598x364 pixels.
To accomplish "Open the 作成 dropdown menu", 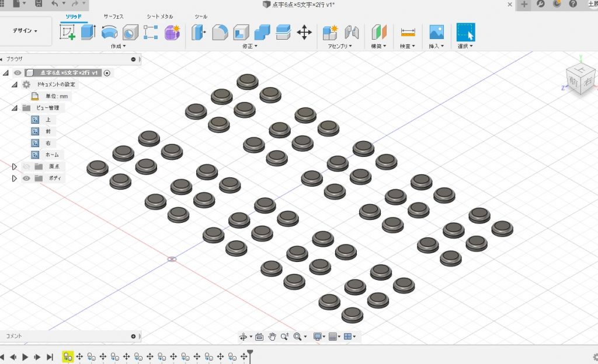I will coord(118,46).
